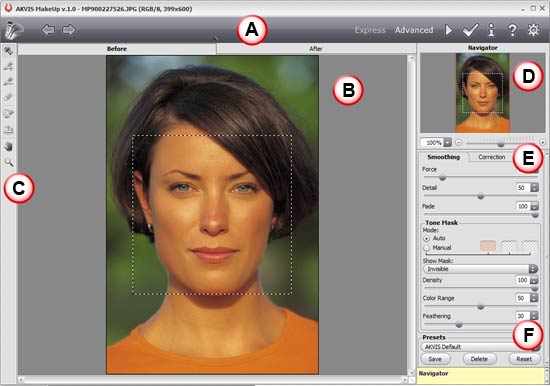This screenshot has width=550, height=386.
Task: Click the Density value stepper arrows
Action: pos(534,280)
